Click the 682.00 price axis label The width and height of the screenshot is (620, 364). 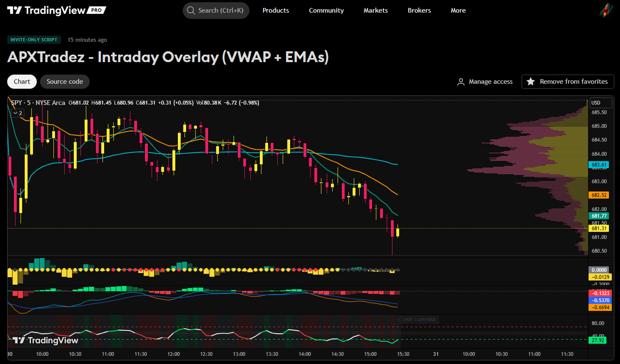[x=599, y=209]
